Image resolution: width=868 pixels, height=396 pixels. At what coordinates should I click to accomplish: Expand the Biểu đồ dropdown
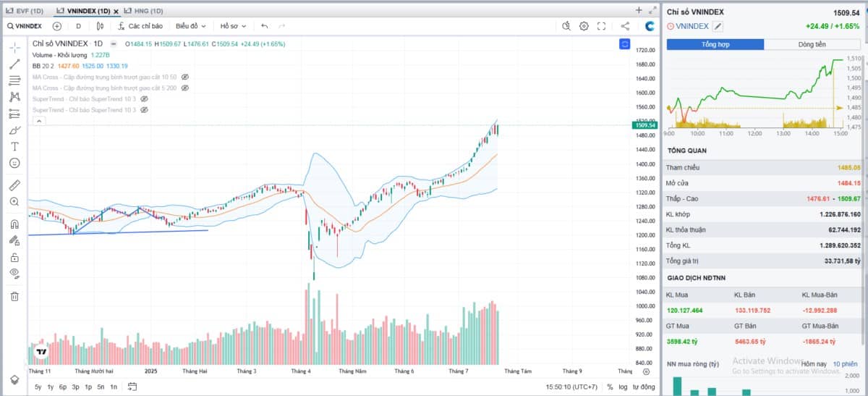coord(190,26)
